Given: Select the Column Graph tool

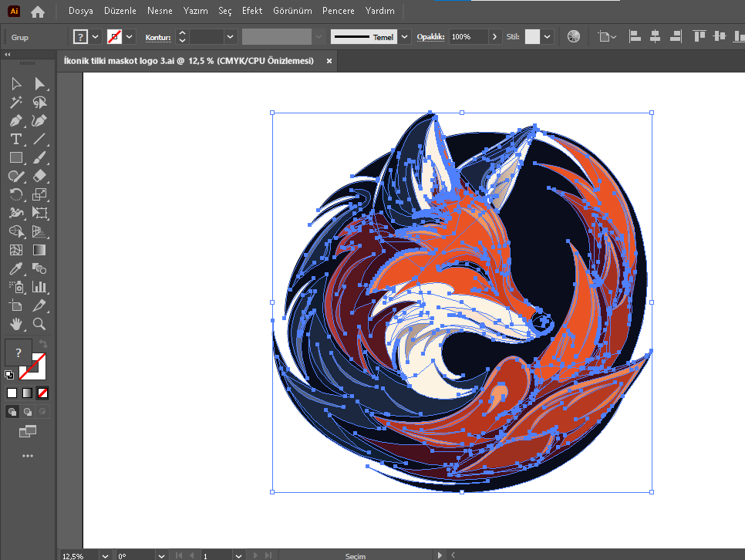Looking at the screenshot, I should pos(39,287).
